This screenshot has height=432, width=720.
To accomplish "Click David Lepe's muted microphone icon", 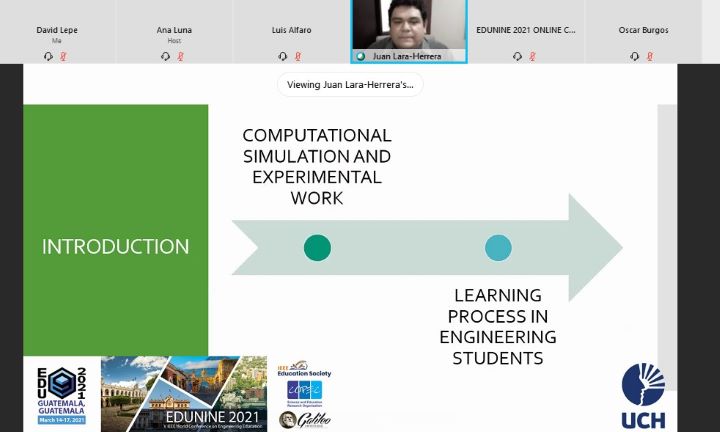I will click(x=63, y=57).
